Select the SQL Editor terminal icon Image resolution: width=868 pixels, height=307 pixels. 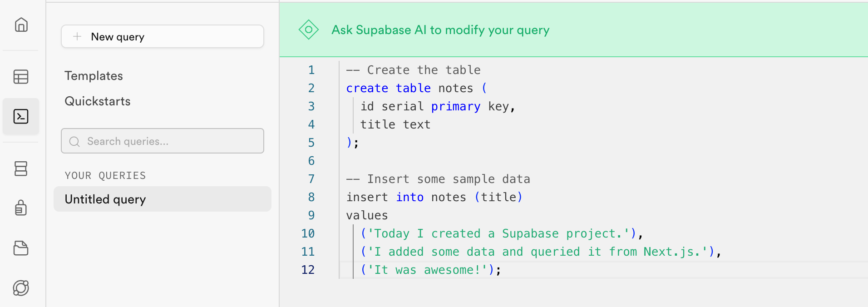(x=21, y=116)
